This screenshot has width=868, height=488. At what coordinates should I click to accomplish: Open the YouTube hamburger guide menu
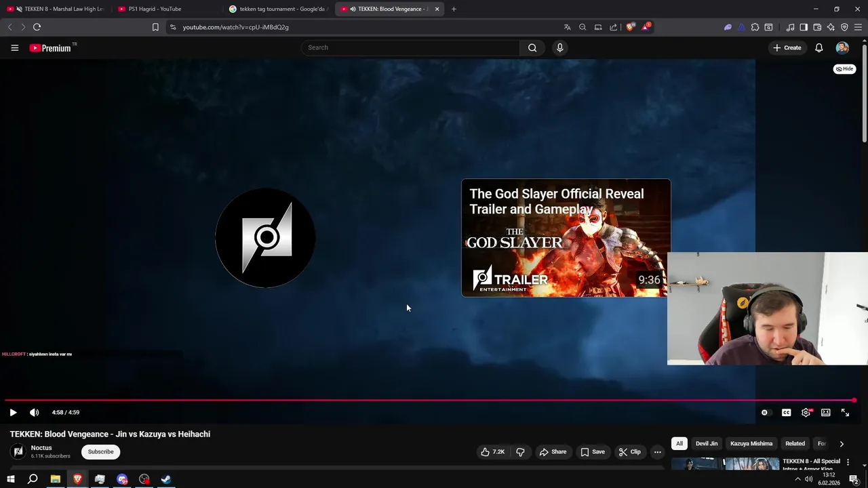pos(14,47)
